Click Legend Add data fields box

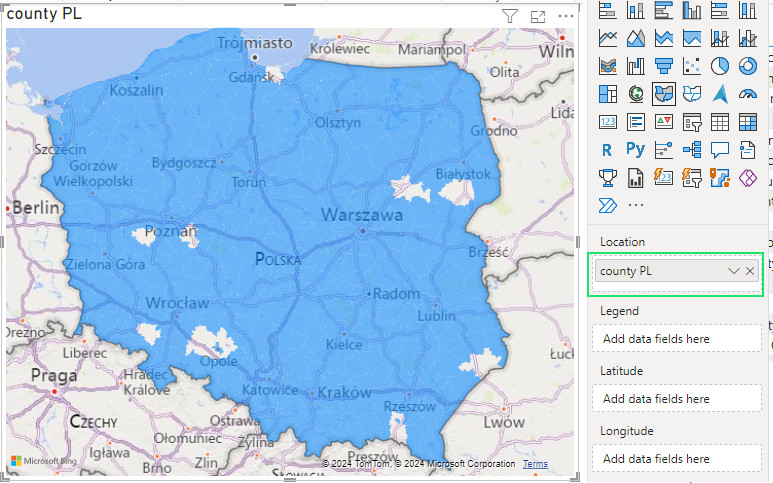click(x=678, y=338)
